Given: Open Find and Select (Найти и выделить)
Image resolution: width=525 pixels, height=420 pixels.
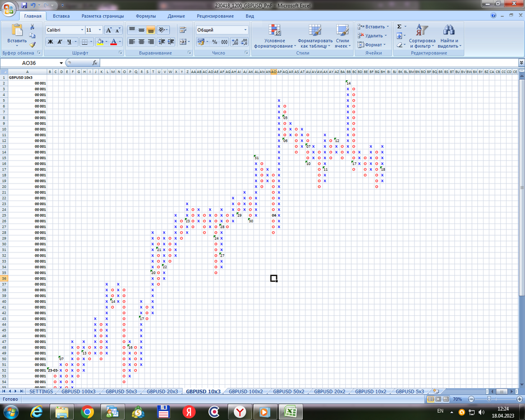Looking at the screenshot, I should [x=449, y=36].
